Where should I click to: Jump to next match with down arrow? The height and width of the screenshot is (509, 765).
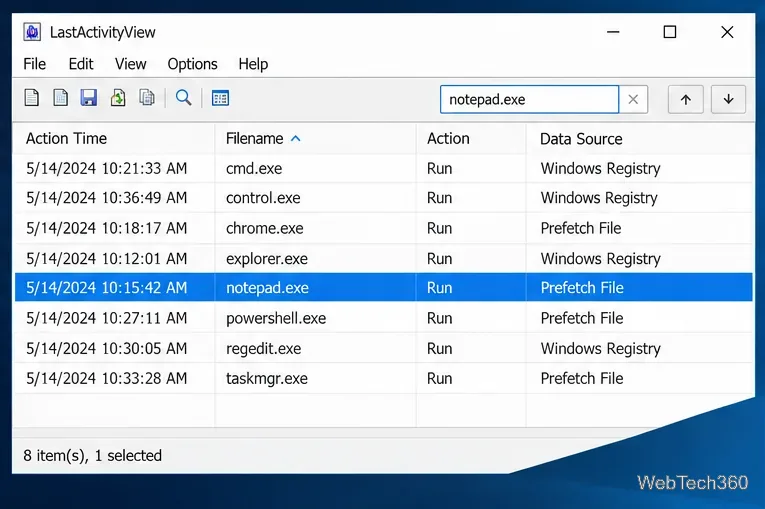pyautogui.click(x=728, y=100)
